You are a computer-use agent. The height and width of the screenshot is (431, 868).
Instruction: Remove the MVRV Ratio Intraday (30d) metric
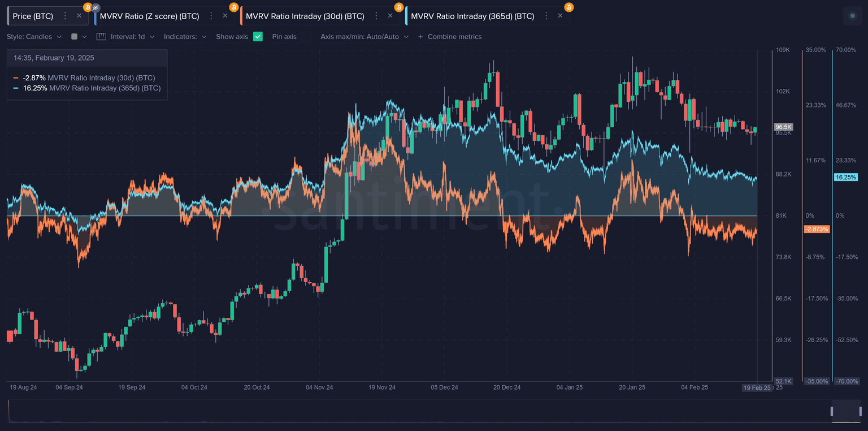click(x=390, y=16)
